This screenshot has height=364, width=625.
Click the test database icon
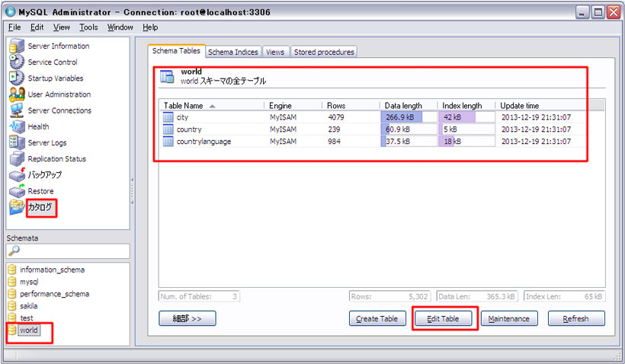(x=12, y=318)
